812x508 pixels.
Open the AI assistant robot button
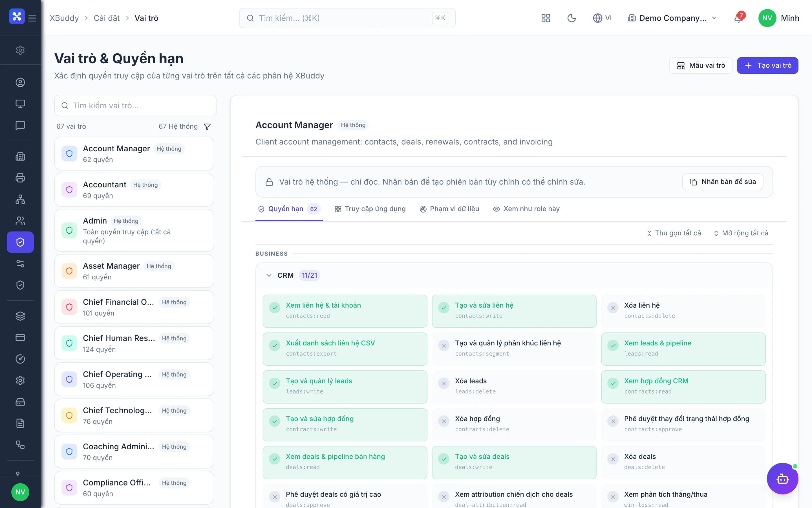point(782,478)
